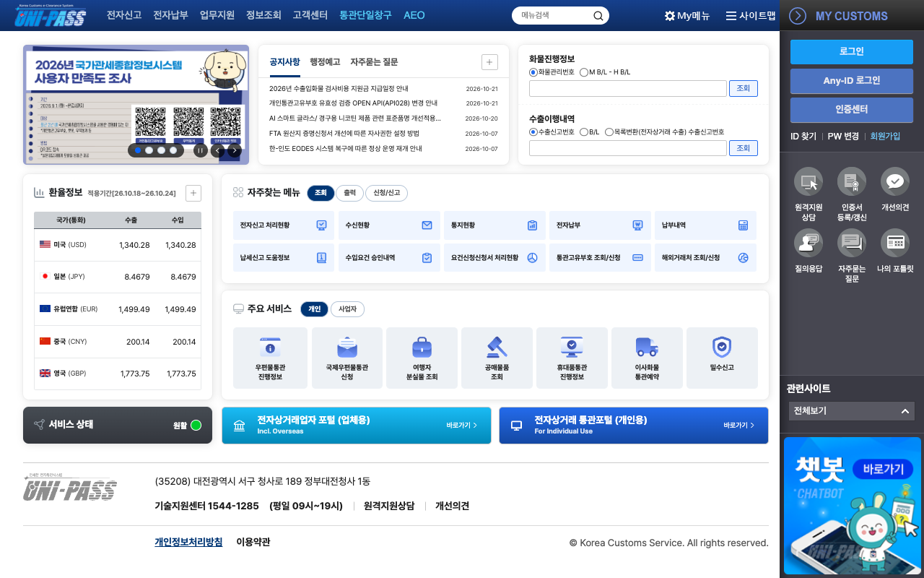
Task: Go to previous banner slide arrow
Action: pyautogui.click(x=217, y=150)
